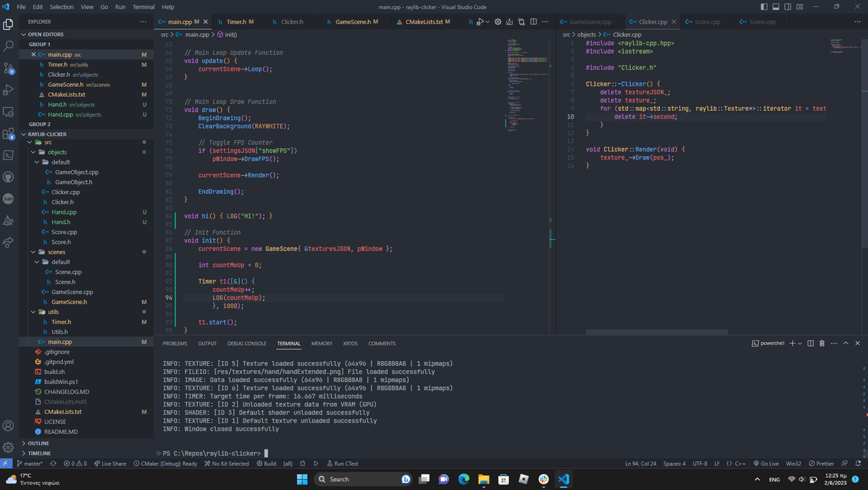The image size is (868, 490).
Task: Open Run and Debug view
Action: [x=8, y=90]
